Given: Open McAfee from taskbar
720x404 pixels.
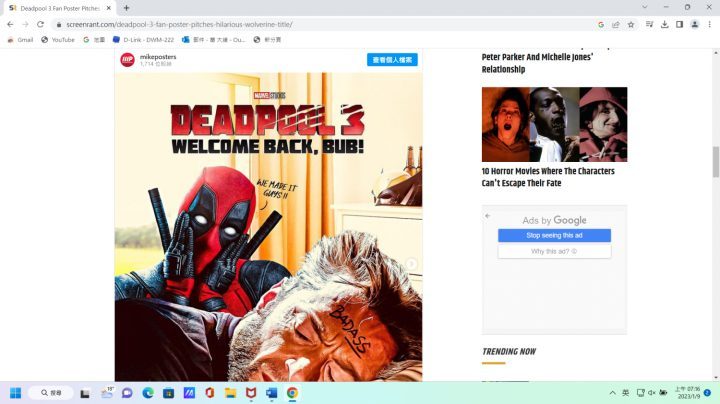Looking at the screenshot, I should pos(251,393).
